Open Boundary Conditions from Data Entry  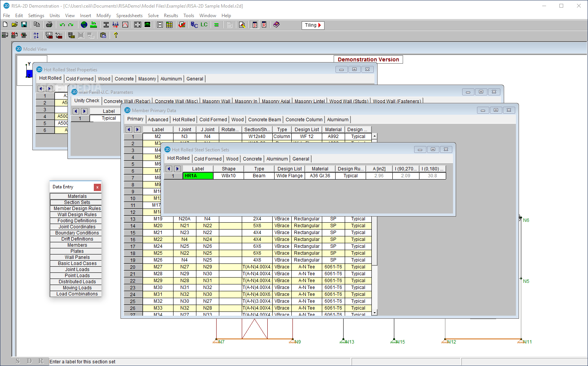[x=77, y=233]
